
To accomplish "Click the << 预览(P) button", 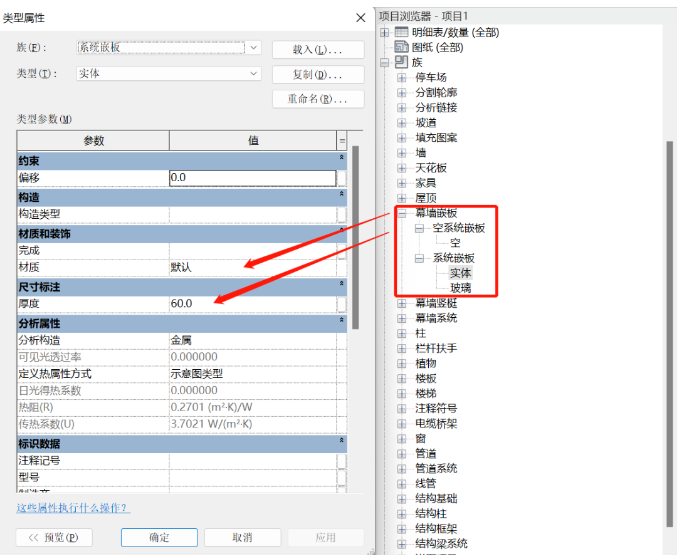I will tap(54, 537).
